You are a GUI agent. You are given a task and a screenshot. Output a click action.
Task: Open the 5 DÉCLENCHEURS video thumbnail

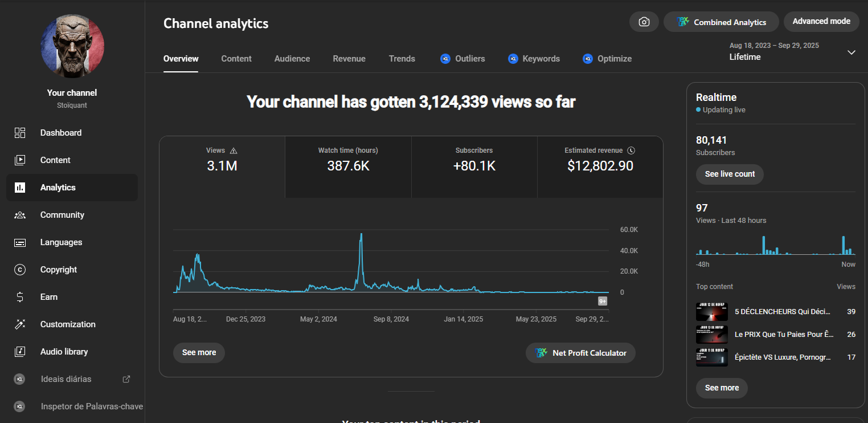coord(712,312)
